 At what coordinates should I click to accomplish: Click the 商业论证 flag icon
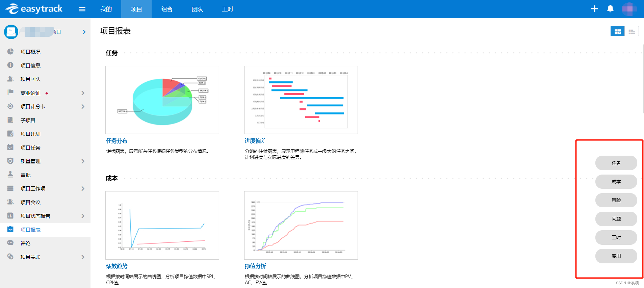10,93
